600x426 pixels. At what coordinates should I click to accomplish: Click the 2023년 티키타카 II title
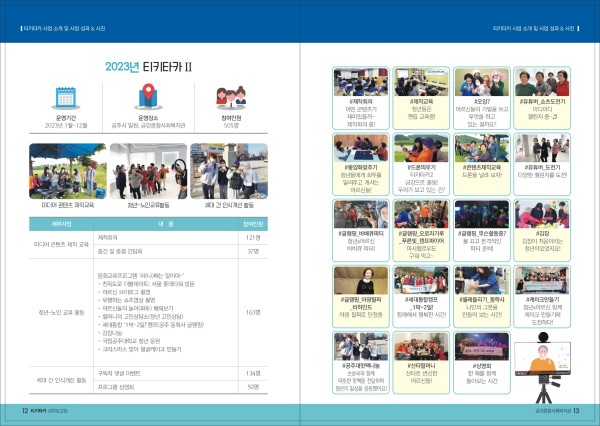click(150, 66)
